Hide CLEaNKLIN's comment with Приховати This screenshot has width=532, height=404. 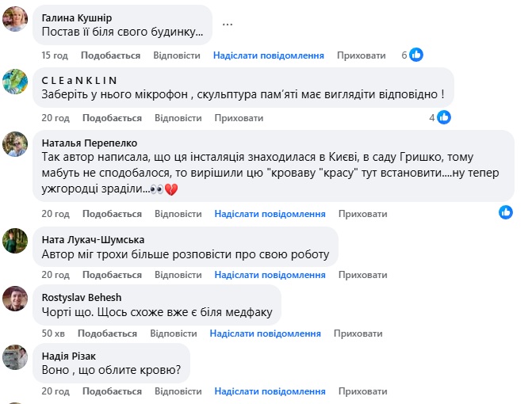click(x=239, y=118)
